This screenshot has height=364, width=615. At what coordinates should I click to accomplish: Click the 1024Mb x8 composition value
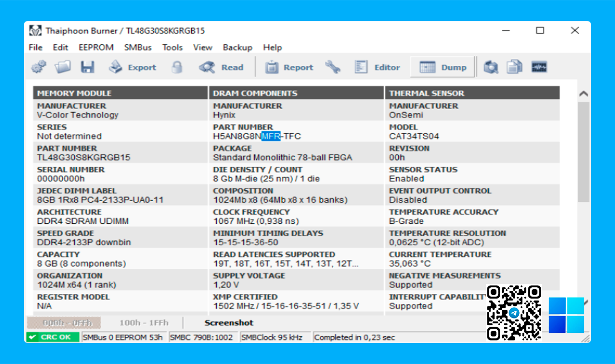pyautogui.click(x=280, y=200)
